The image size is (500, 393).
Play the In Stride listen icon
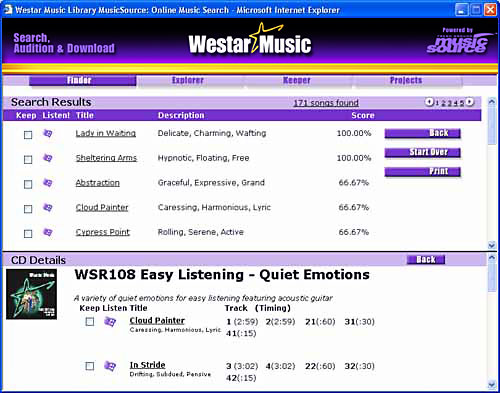(x=110, y=366)
